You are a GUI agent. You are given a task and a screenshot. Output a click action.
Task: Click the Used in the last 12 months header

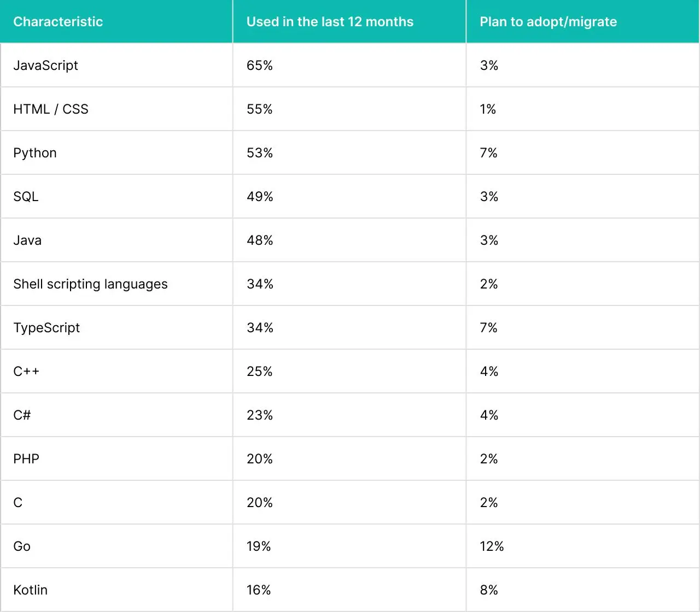(330, 22)
